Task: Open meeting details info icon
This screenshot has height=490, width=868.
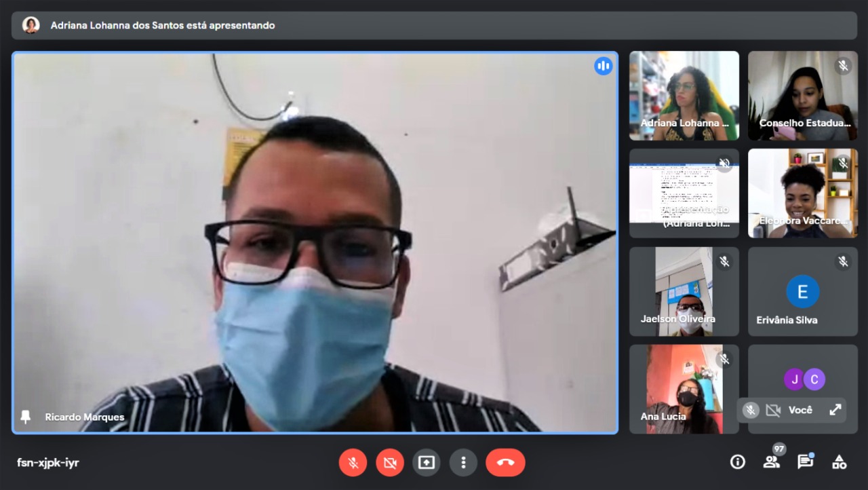Action: pyautogui.click(x=737, y=462)
